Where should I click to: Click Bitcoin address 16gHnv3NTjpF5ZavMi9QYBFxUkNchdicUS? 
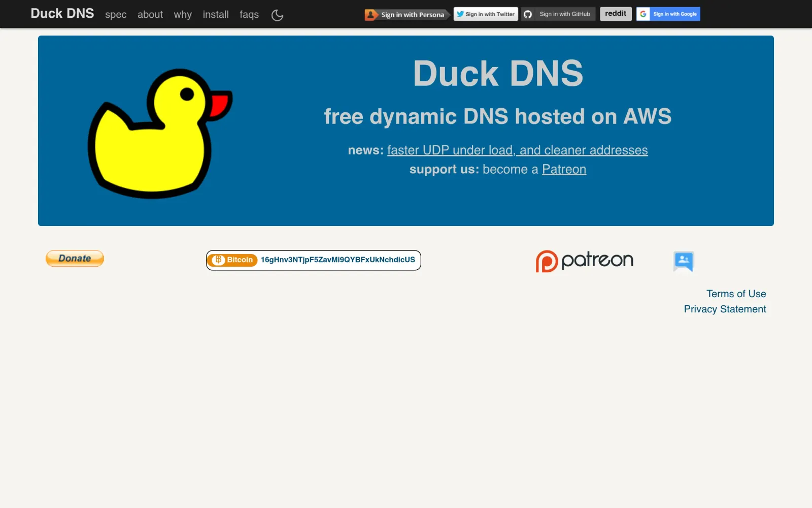[x=338, y=260]
